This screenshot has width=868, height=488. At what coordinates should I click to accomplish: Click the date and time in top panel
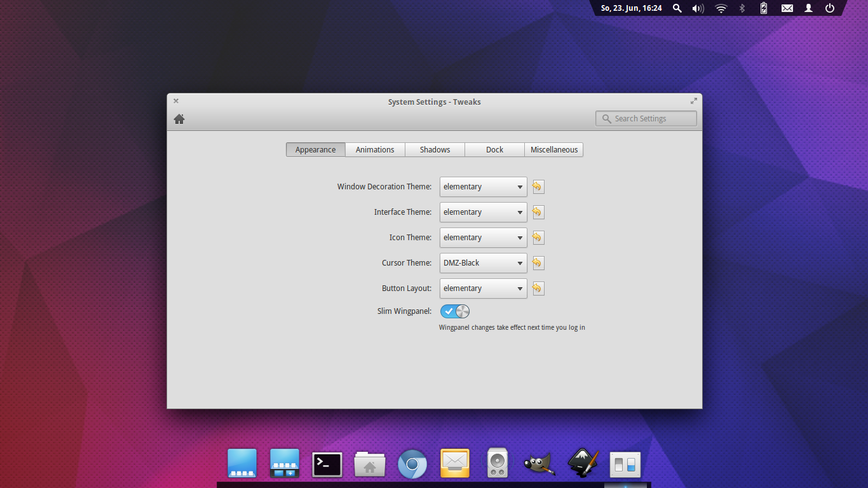click(x=631, y=8)
